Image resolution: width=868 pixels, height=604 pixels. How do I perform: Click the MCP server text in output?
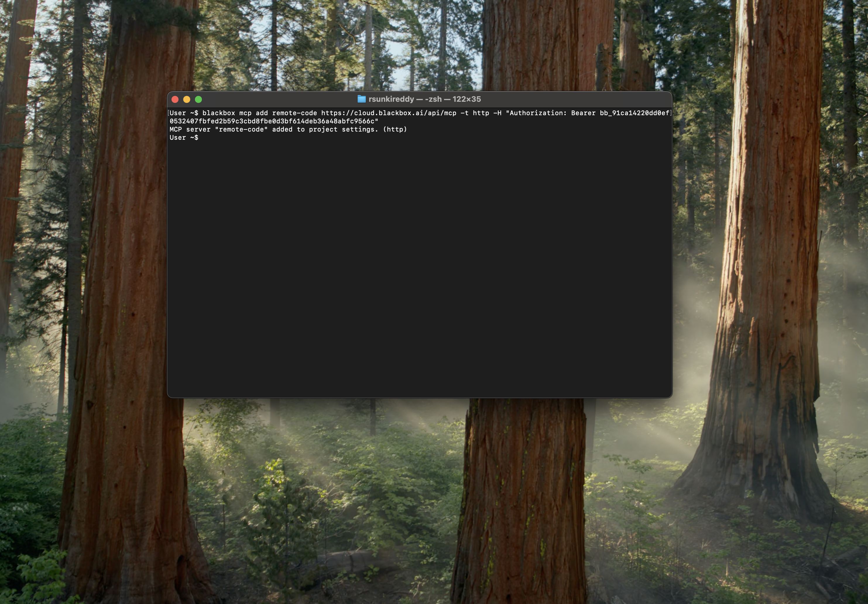tap(190, 129)
